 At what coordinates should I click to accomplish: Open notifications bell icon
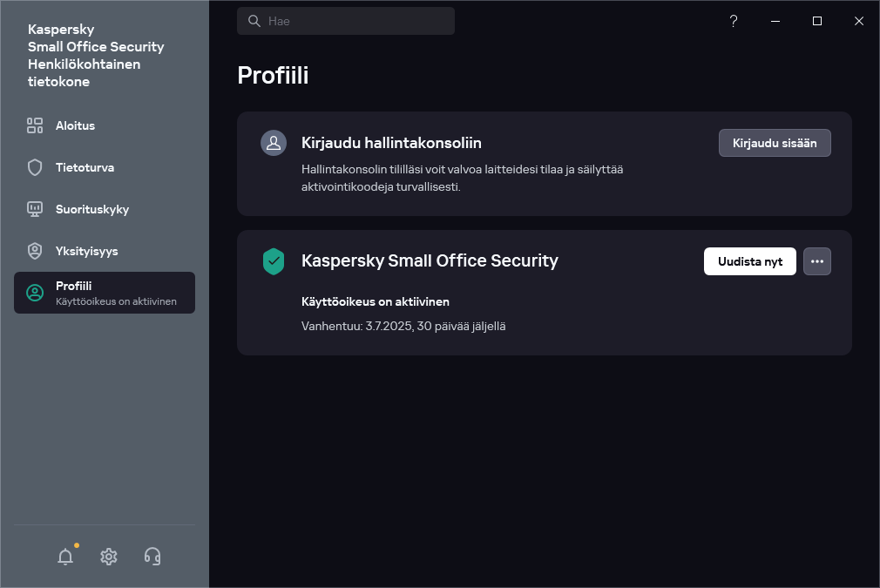[65, 557]
